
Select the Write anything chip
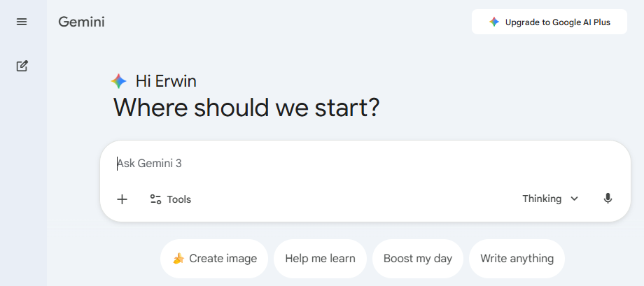[517, 259]
